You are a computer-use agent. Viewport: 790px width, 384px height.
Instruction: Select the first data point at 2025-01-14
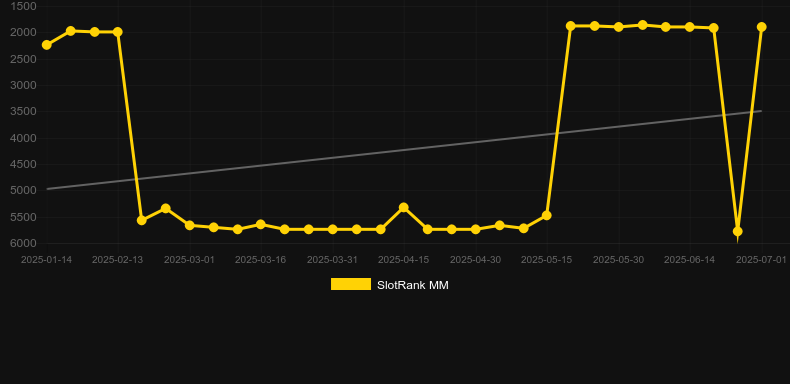[47, 45]
